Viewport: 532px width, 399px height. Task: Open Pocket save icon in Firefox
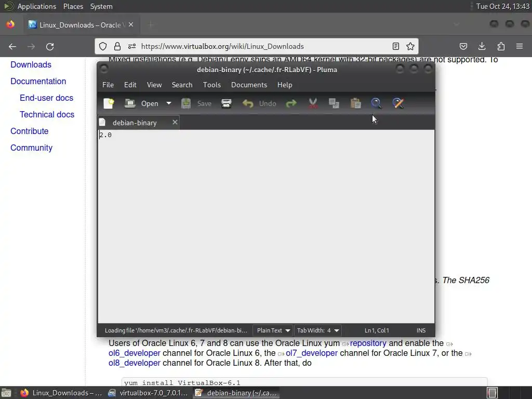click(463, 46)
